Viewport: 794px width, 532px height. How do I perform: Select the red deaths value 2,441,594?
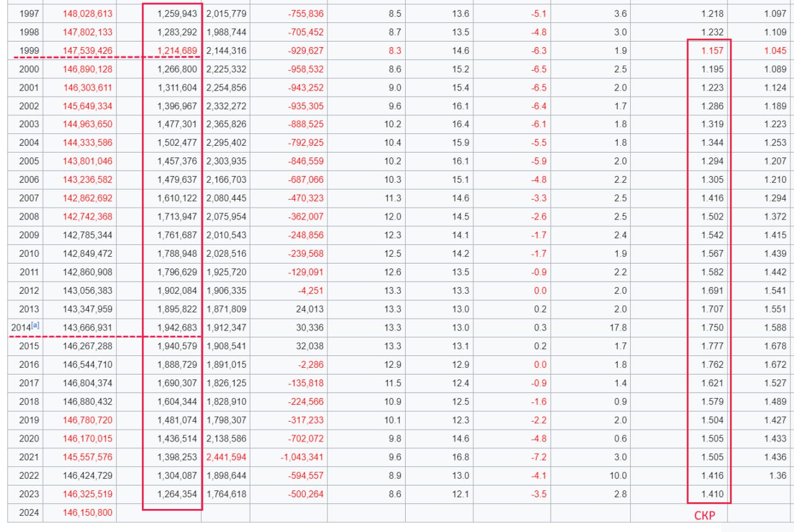(226, 457)
